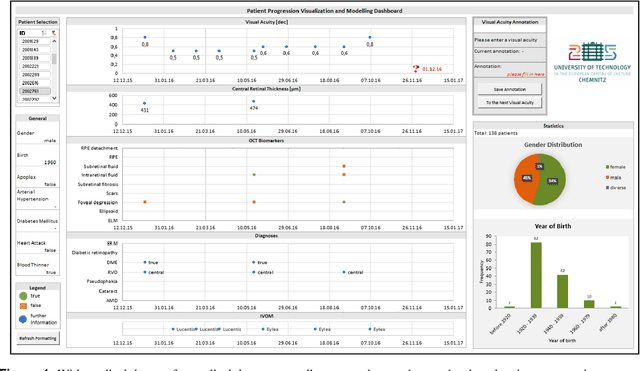Click the 'Current annotation: -' field
This screenshot has height=371, width=640.
[510, 55]
